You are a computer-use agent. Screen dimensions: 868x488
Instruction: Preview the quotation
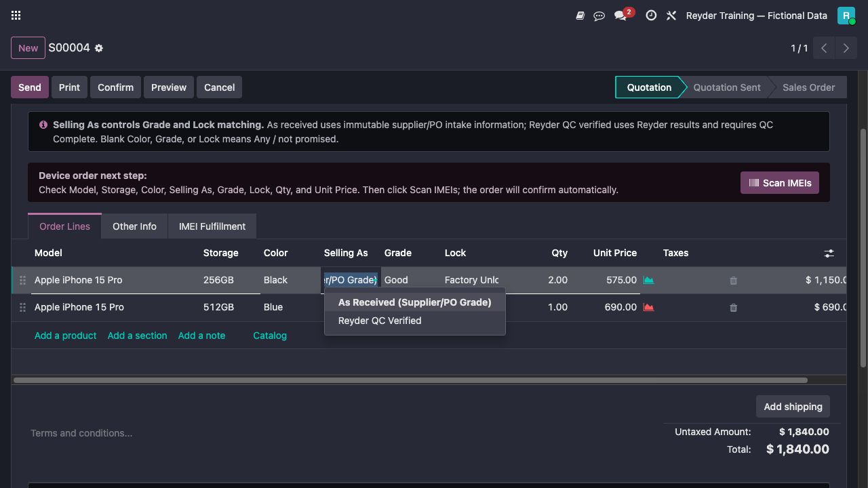coord(169,87)
